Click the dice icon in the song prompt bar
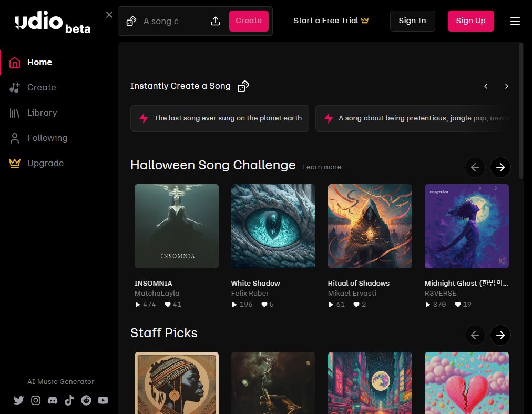 pyautogui.click(x=131, y=21)
